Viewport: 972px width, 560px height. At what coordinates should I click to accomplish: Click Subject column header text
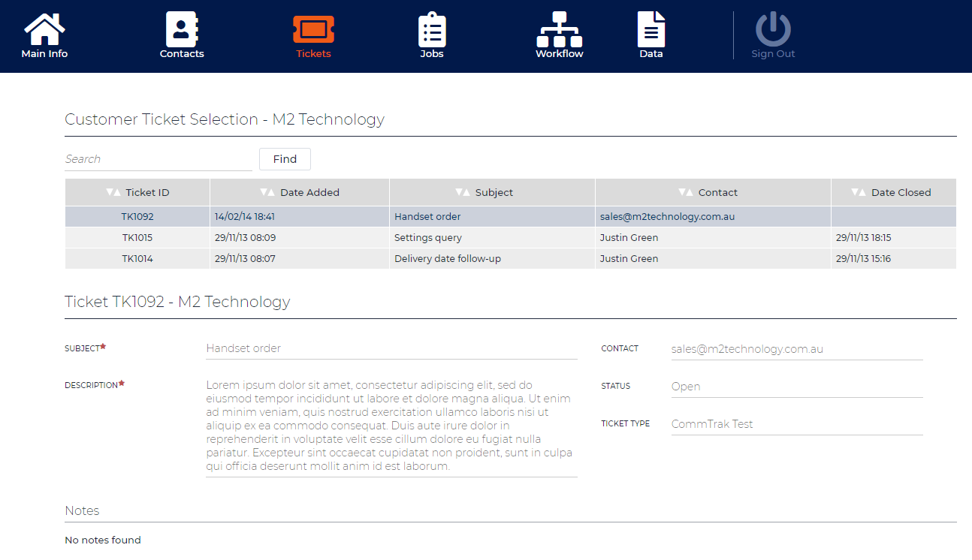(494, 192)
